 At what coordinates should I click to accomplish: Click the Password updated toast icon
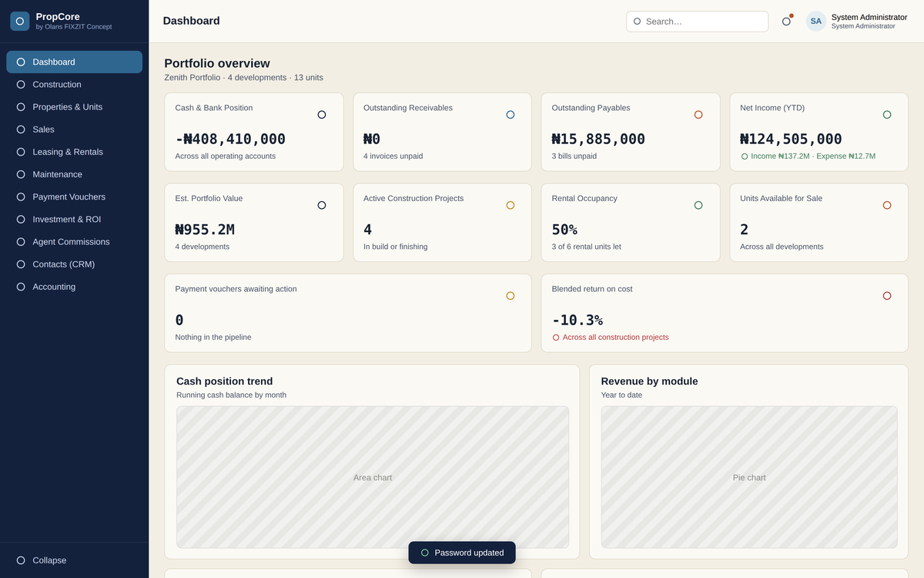(425, 553)
